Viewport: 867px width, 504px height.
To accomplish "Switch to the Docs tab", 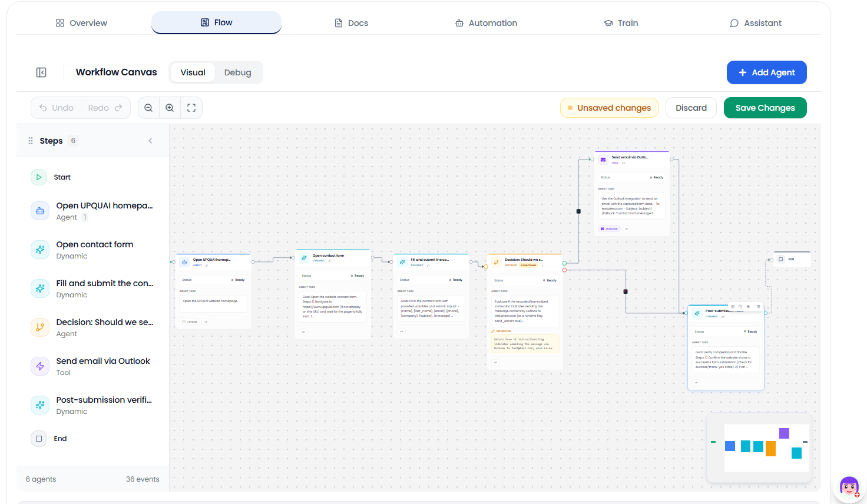I will pyautogui.click(x=351, y=22).
